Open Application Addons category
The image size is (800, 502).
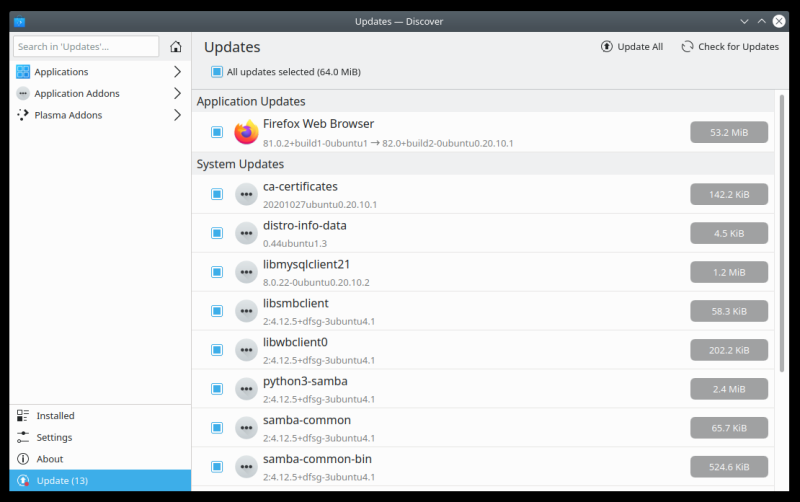pyautogui.click(x=100, y=93)
